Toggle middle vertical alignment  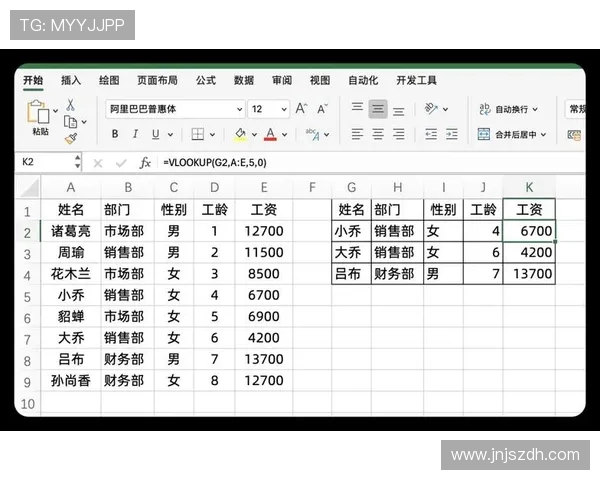[x=378, y=109]
